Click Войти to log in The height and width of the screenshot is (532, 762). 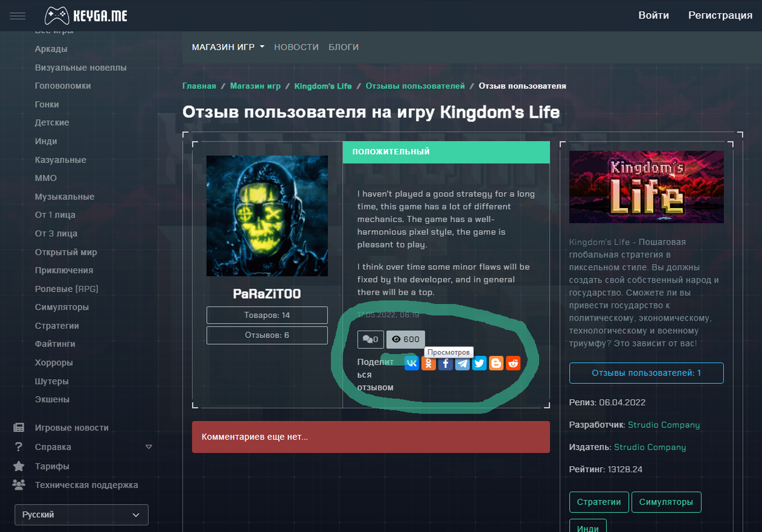[654, 15]
